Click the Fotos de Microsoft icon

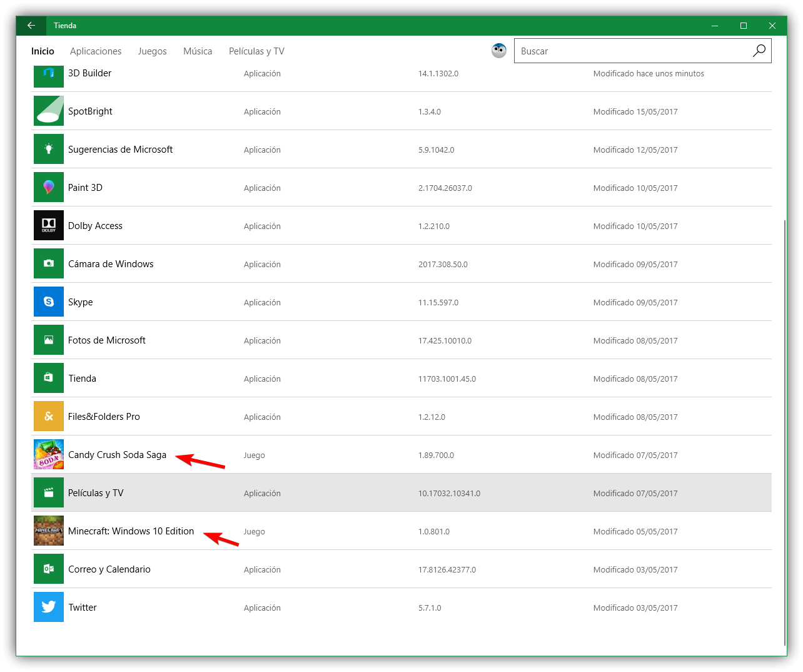coord(49,340)
